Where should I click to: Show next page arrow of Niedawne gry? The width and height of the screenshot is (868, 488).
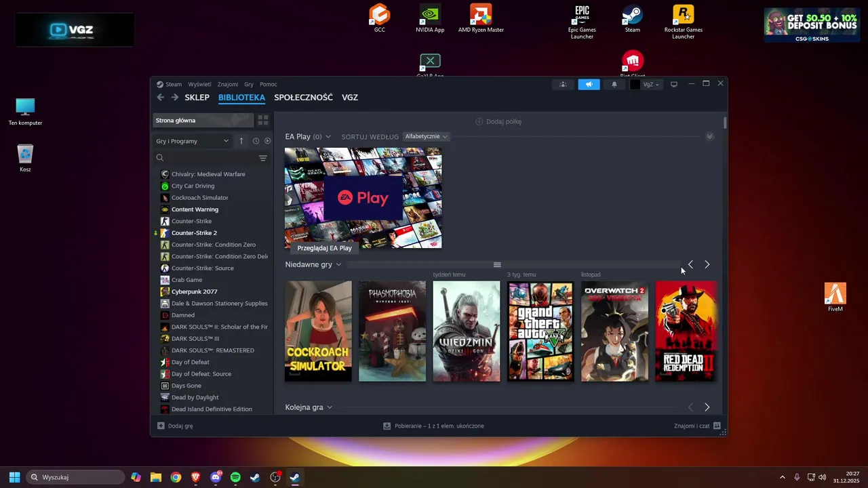pos(707,264)
